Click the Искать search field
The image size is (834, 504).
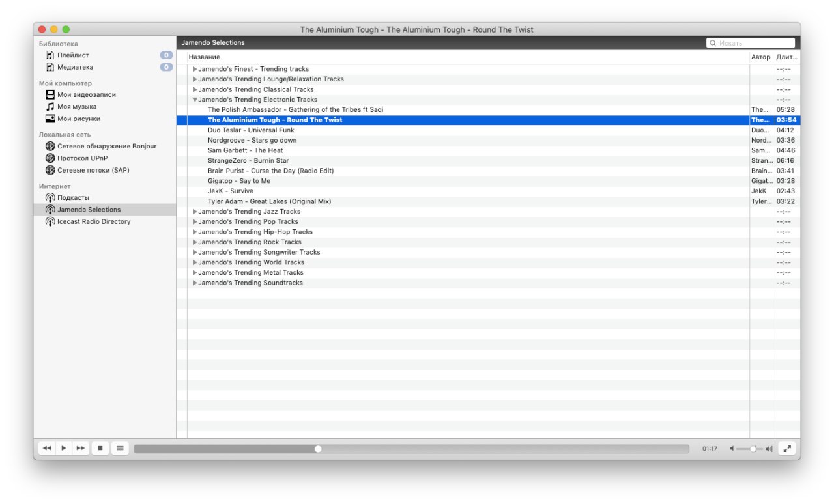point(751,43)
